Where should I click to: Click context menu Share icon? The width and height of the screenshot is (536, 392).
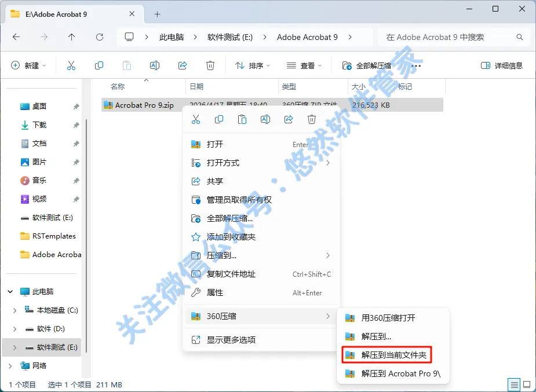point(289,119)
